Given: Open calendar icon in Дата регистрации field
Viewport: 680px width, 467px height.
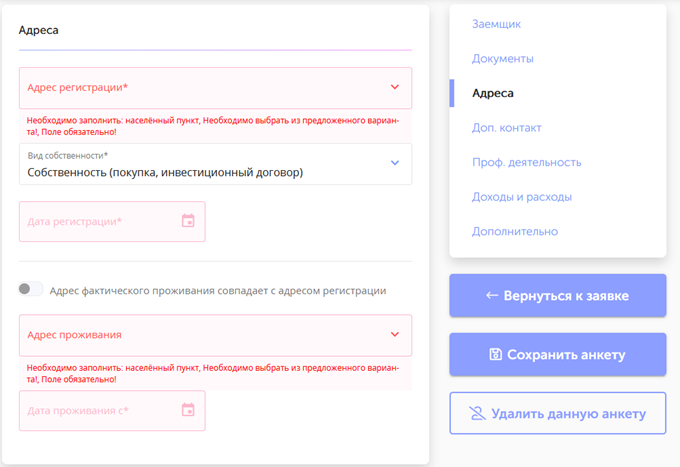Looking at the screenshot, I should pos(188,221).
